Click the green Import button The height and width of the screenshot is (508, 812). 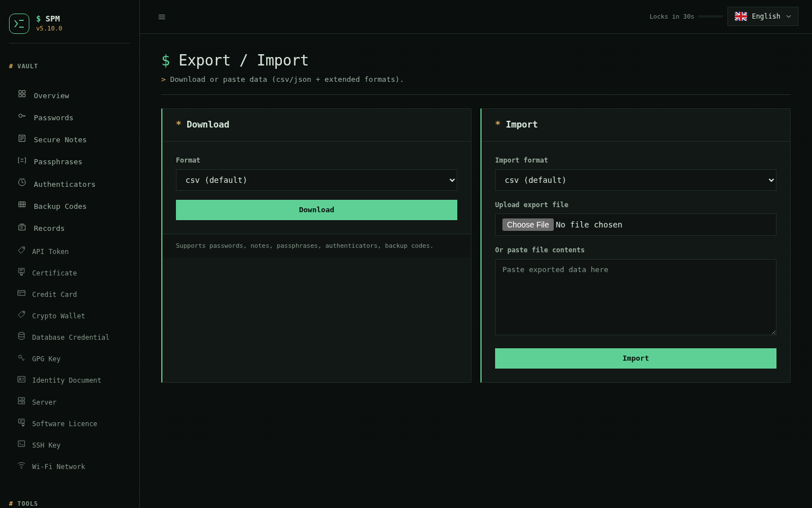coord(636,358)
